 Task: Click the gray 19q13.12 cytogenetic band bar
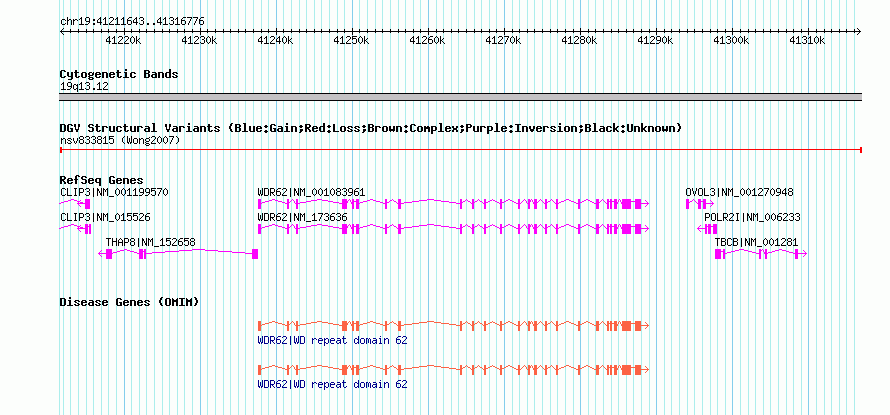[460, 97]
